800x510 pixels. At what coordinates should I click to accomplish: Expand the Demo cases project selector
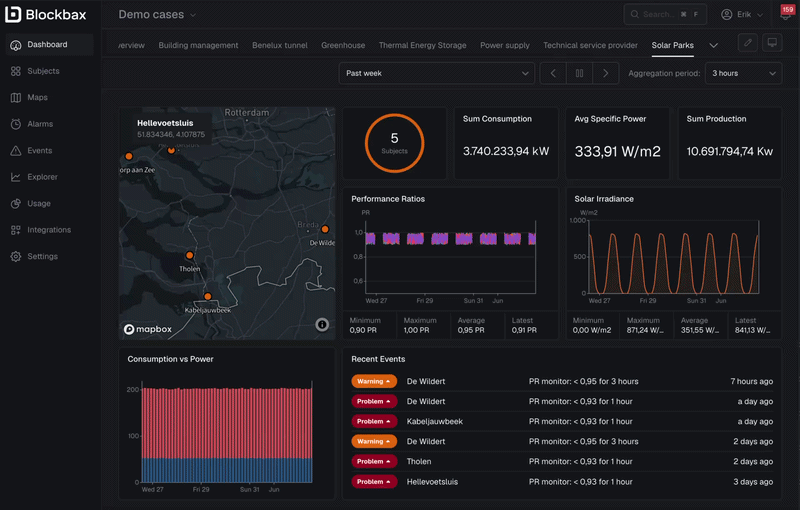(x=157, y=15)
